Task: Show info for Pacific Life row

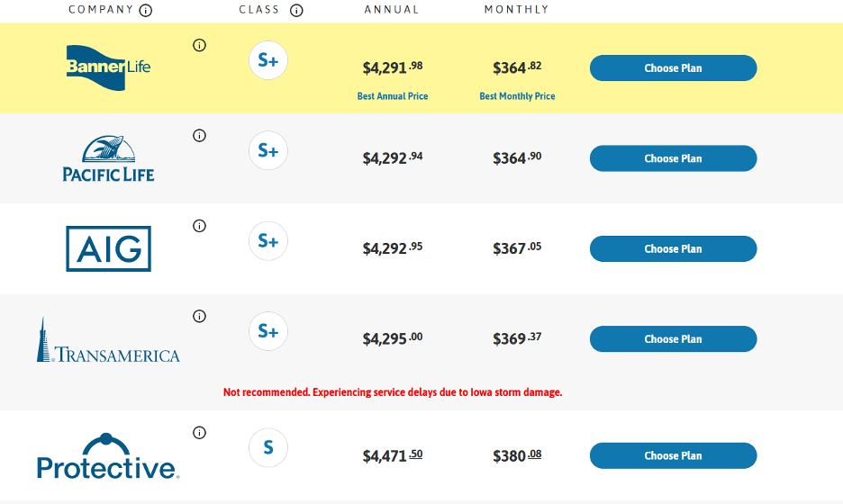Action: click(x=199, y=135)
